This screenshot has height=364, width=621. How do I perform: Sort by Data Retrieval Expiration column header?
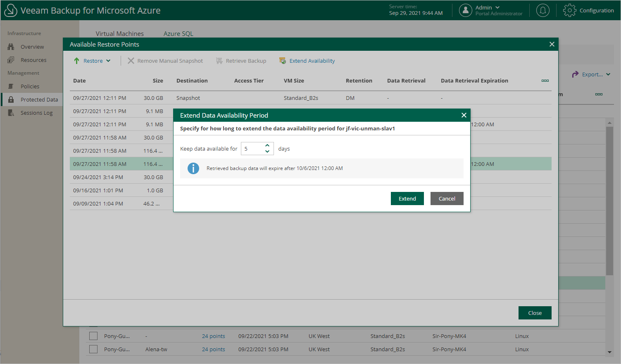click(474, 80)
